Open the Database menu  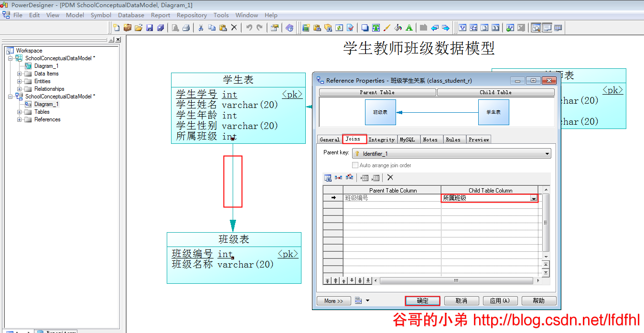[x=131, y=15]
